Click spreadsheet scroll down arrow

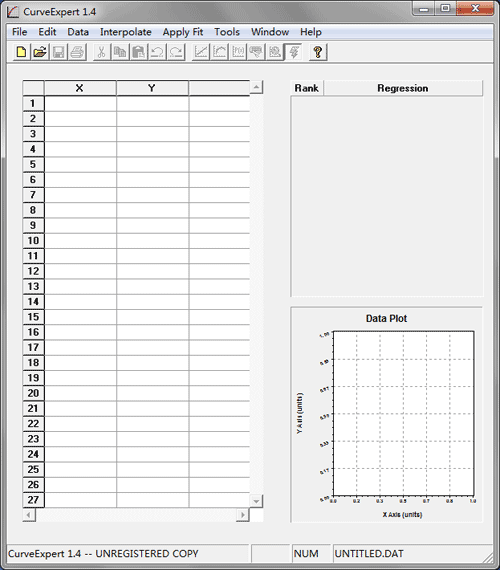pyautogui.click(x=256, y=501)
